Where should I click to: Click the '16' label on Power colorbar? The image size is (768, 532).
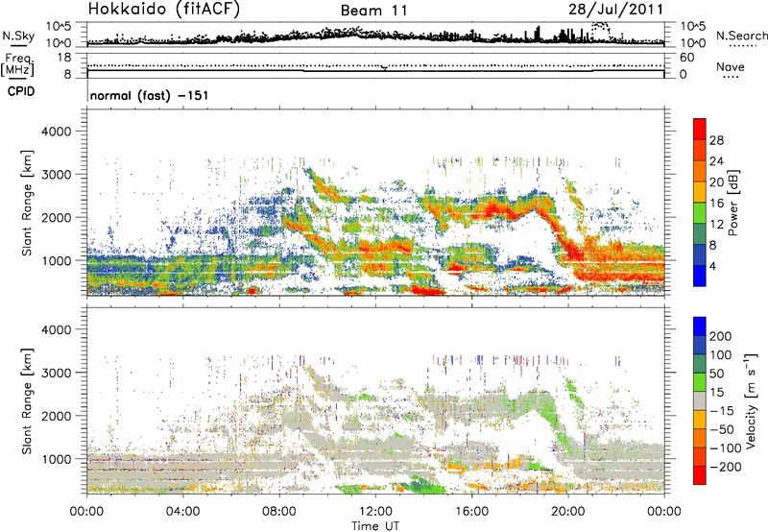click(716, 204)
